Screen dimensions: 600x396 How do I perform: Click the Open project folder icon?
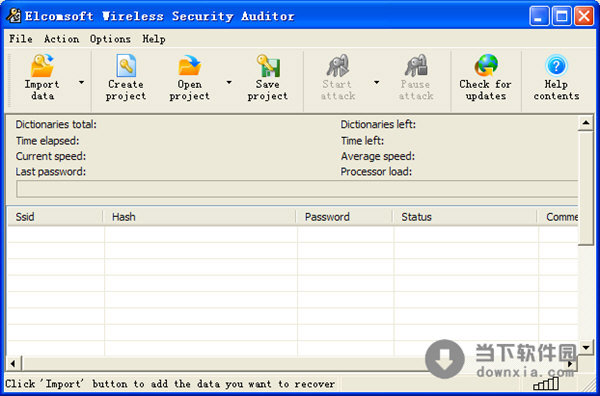(189, 65)
